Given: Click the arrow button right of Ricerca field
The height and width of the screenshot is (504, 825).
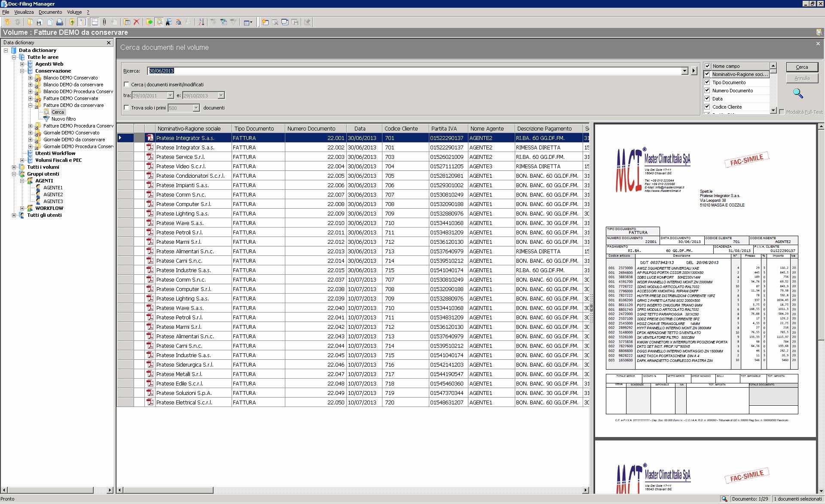Looking at the screenshot, I should point(694,71).
